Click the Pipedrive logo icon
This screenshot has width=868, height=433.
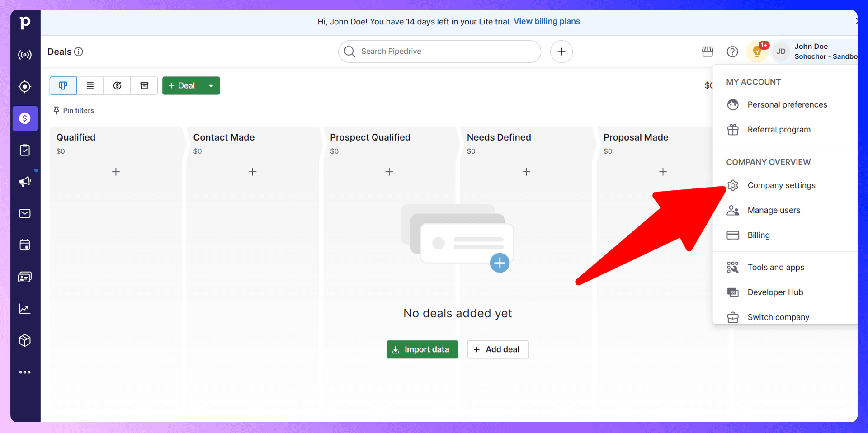point(25,22)
